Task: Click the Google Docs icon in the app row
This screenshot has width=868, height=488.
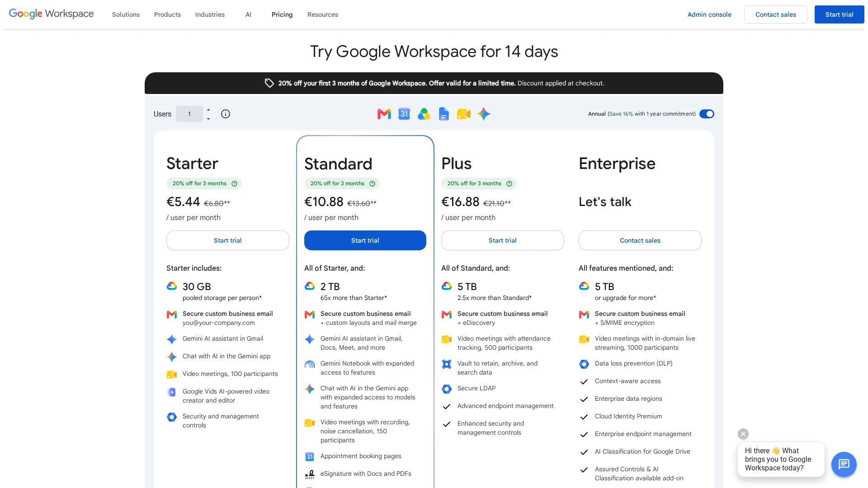Action: point(444,114)
